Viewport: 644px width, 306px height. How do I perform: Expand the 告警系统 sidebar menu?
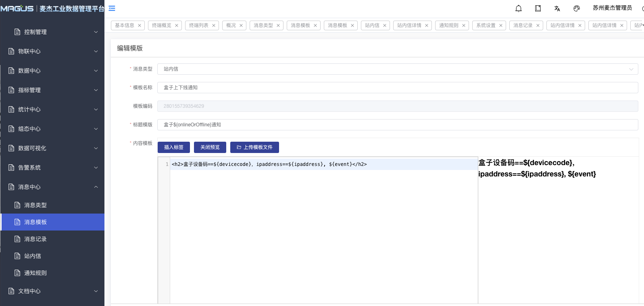(52, 168)
